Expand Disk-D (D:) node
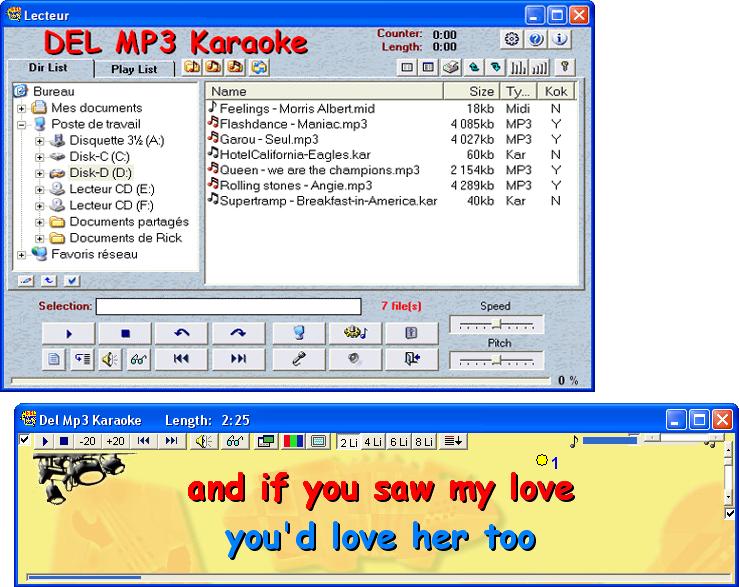 pyautogui.click(x=40, y=174)
